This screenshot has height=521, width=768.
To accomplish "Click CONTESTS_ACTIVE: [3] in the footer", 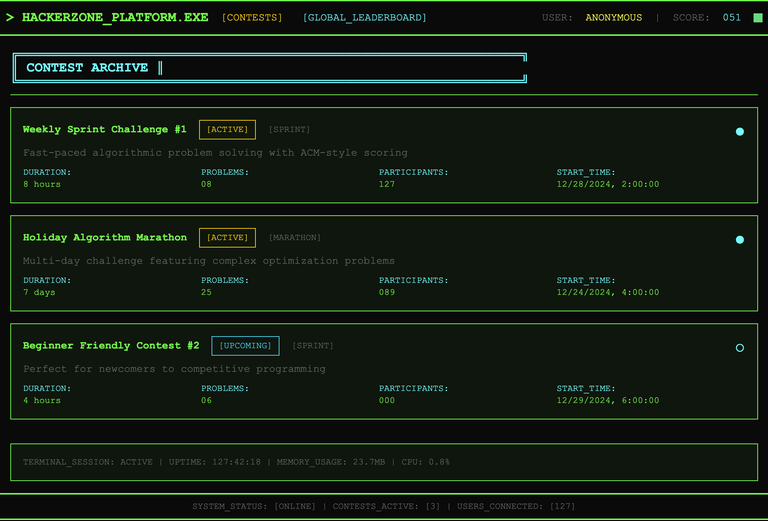I will [386, 506].
